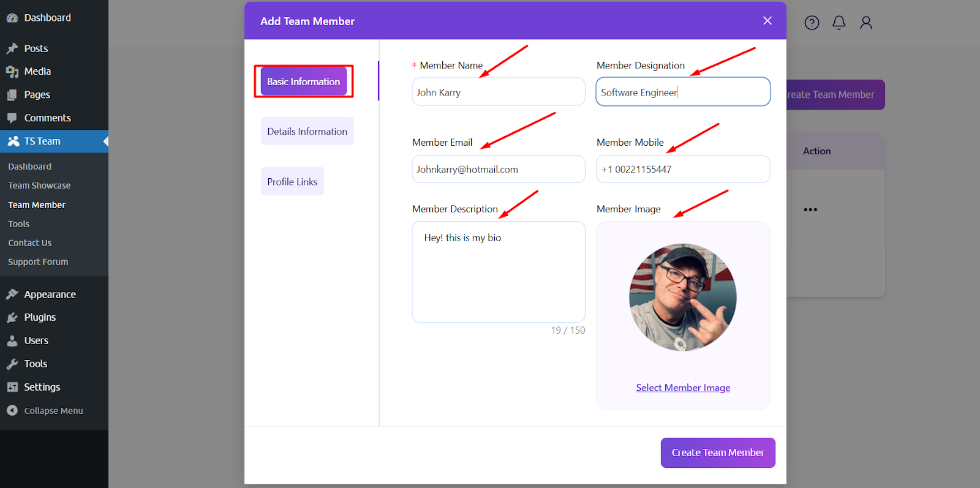
Task: Click the Create Team Member button
Action: click(x=718, y=452)
